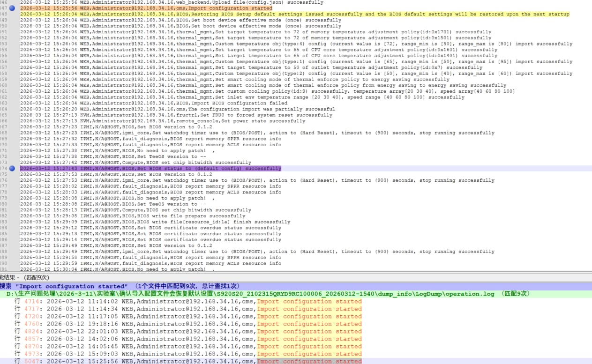Open search result at line 4824
The image size is (592, 364).
coord(187,331)
